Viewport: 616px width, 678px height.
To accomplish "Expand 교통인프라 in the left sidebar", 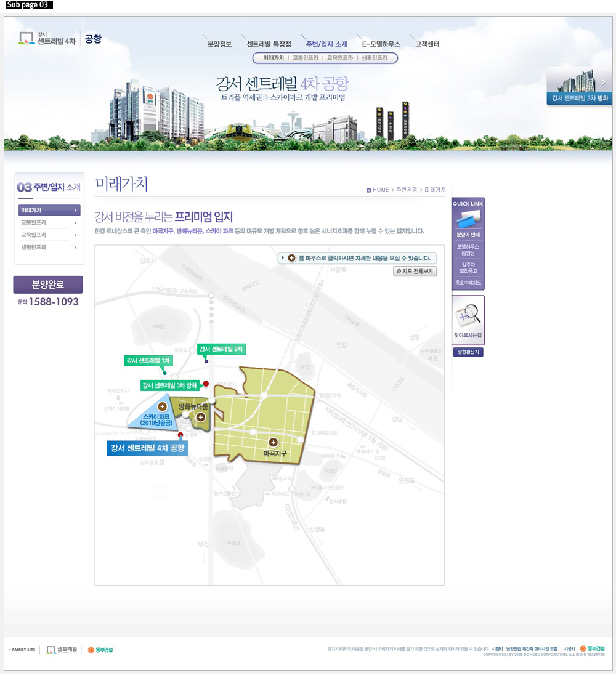I will coord(49,223).
